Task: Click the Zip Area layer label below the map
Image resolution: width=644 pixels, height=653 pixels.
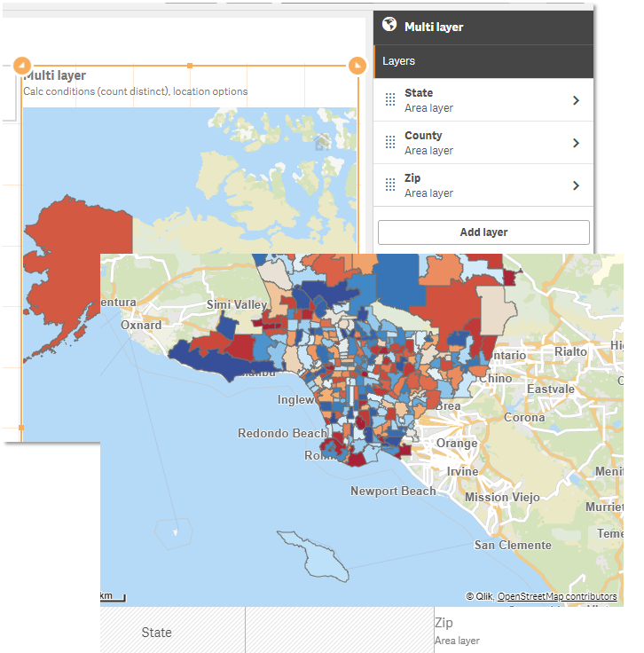Action: coord(456,631)
